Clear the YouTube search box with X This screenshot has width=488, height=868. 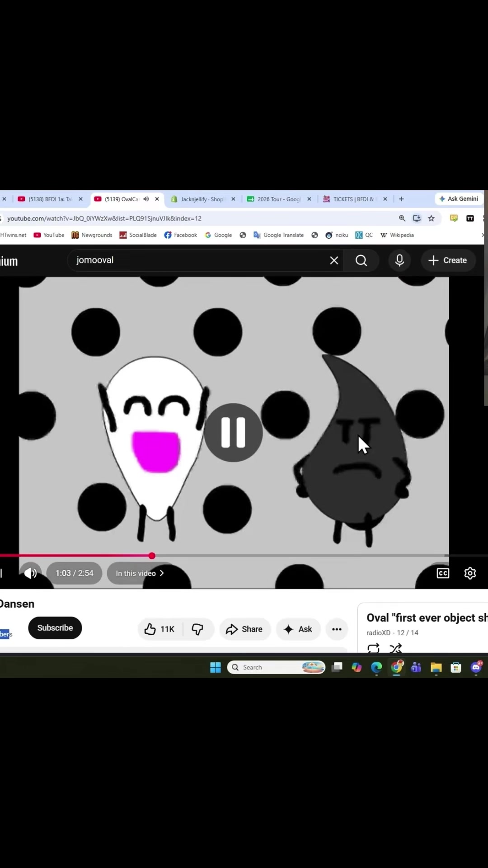click(334, 260)
